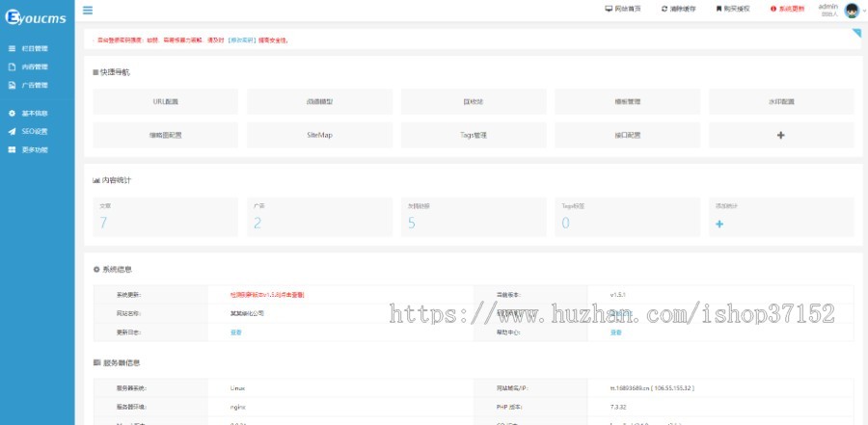Open 友情链接 statistic card showing 5
This screenshot has height=425, width=868.
point(474,217)
